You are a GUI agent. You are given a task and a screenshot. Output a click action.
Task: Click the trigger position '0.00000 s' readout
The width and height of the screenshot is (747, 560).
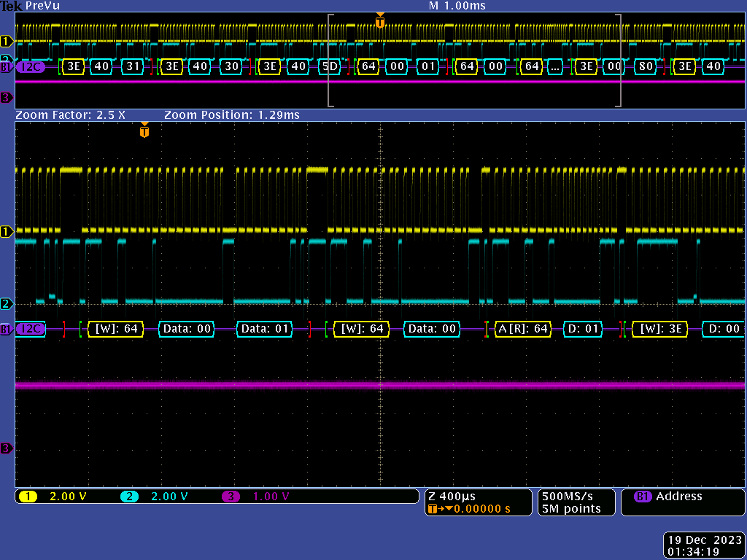point(481,509)
